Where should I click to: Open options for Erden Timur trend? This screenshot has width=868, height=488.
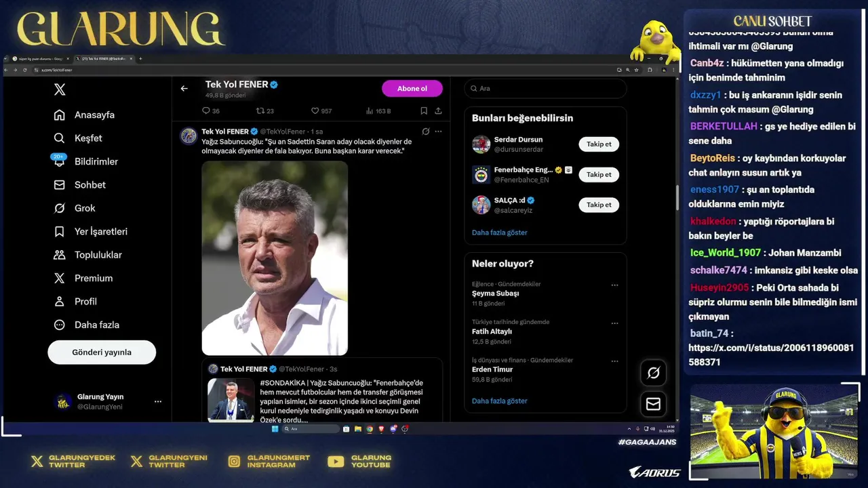point(614,361)
